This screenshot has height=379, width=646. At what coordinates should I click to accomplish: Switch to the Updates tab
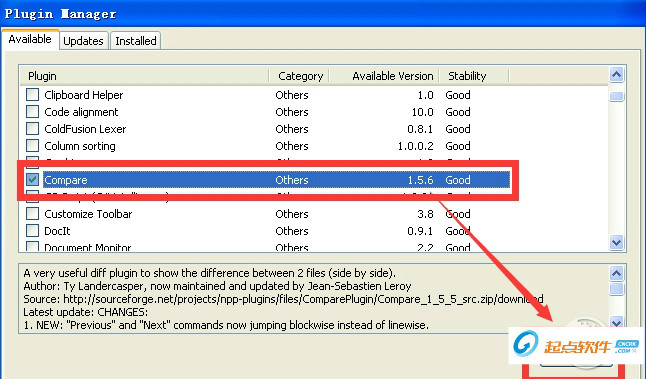83,41
